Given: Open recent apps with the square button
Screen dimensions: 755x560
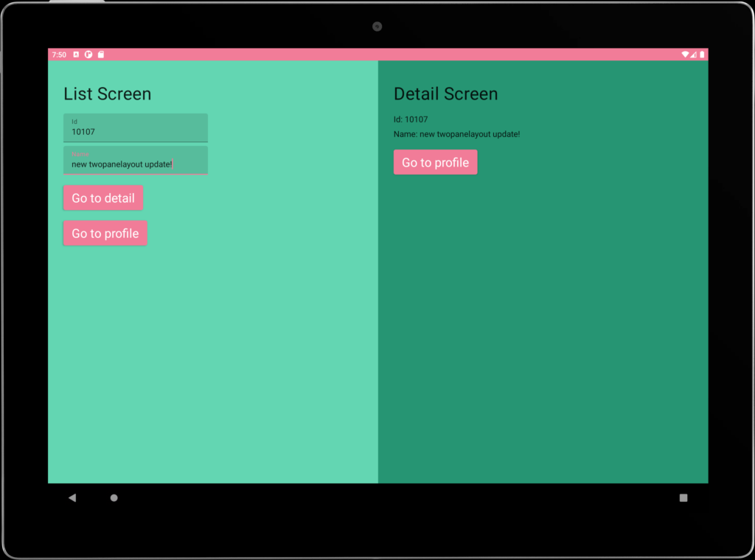Looking at the screenshot, I should [x=683, y=498].
